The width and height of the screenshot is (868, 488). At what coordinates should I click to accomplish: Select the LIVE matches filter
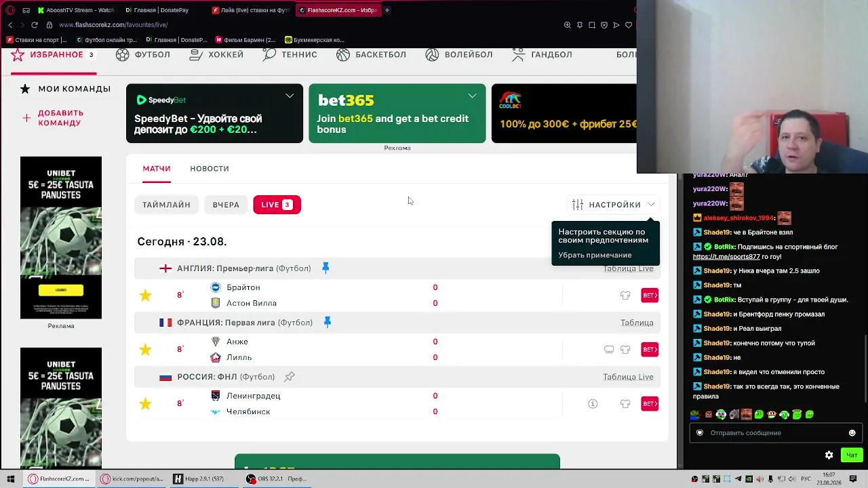click(x=277, y=205)
